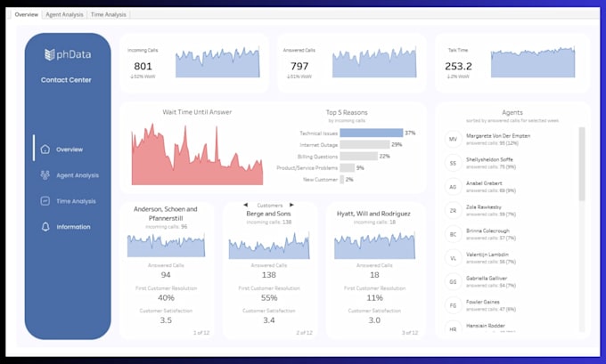This screenshot has height=364, width=606.
Task: Click the Agent Analysis people icon
Action: pyautogui.click(x=45, y=175)
